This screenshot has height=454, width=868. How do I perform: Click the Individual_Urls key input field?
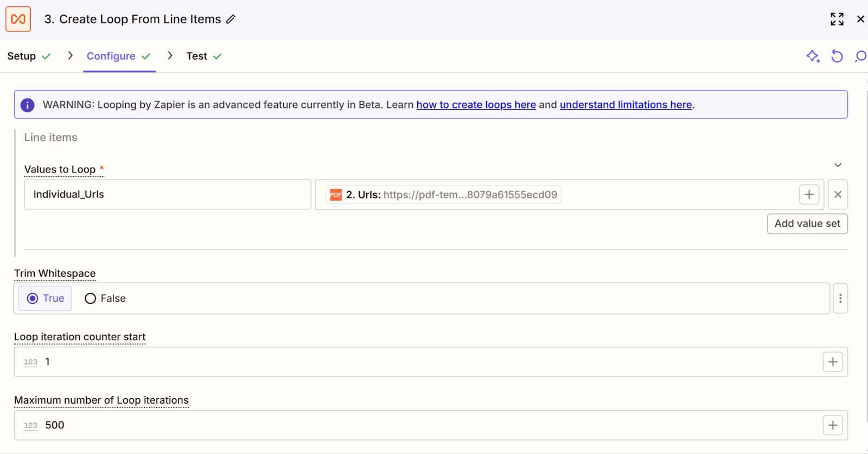point(167,194)
